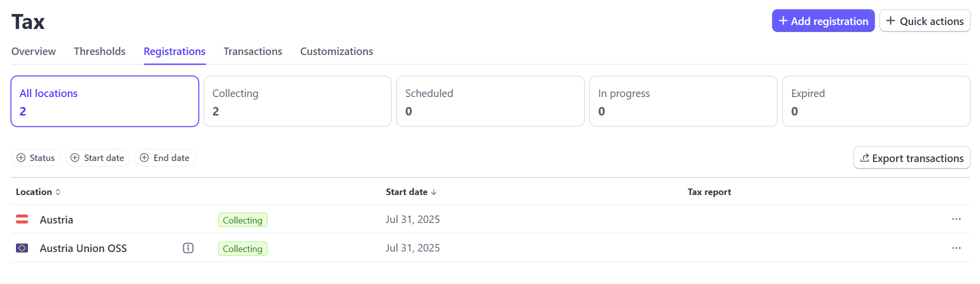This screenshot has height=284, width=980.
Task: Click the Start date sort arrow
Action: coord(434,192)
